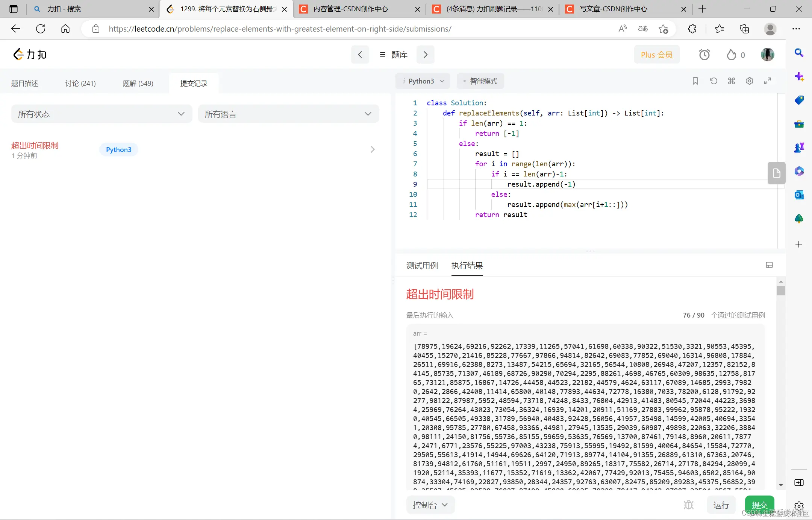Toggle result panel layout icon
This screenshot has height=520, width=812.
tap(769, 265)
